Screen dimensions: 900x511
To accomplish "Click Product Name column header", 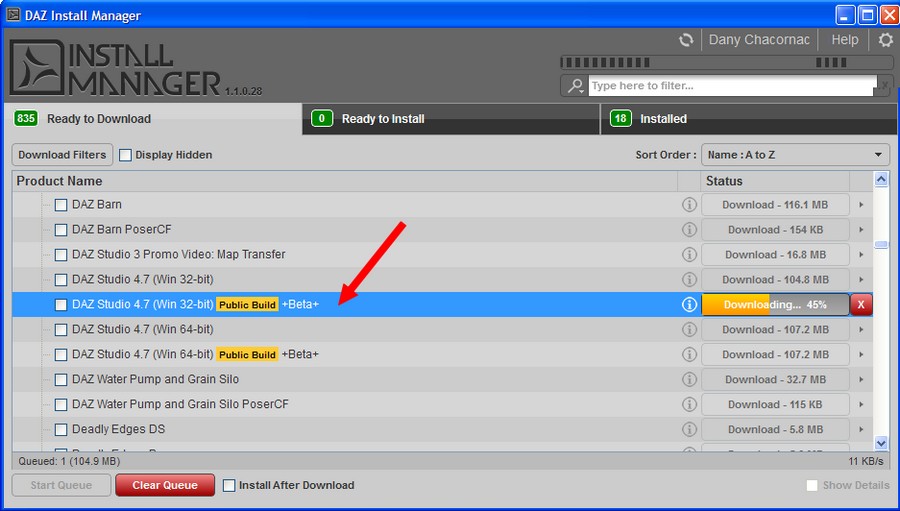I will pos(344,181).
